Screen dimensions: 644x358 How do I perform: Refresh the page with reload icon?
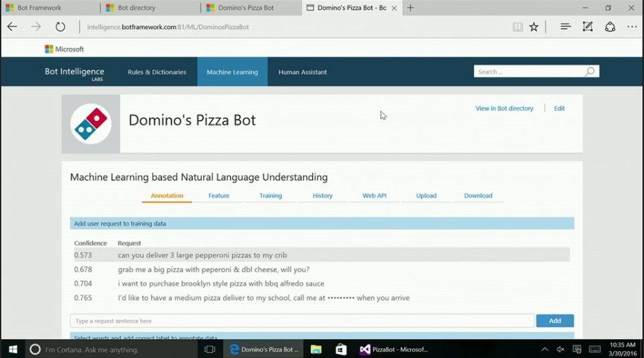[x=60, y=27]
